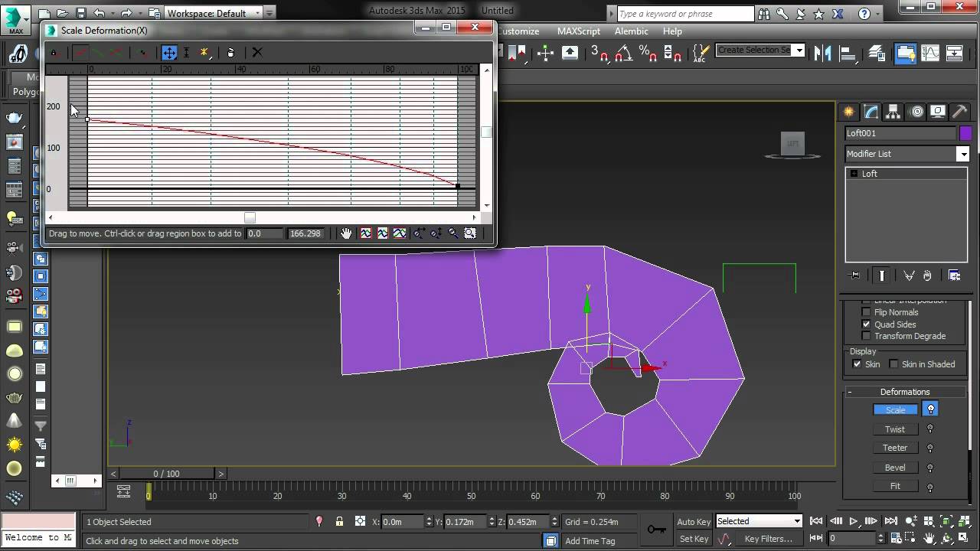The image size is (980, 551).
Task: Click the vertical value field showing 166.298
Action: coord(305,233)
